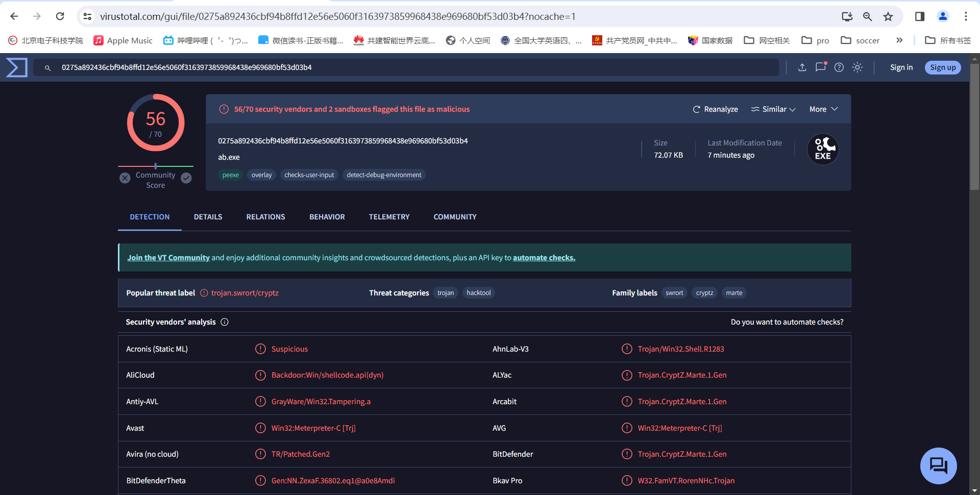Click the browser forward arrow

tap(37, 16)
